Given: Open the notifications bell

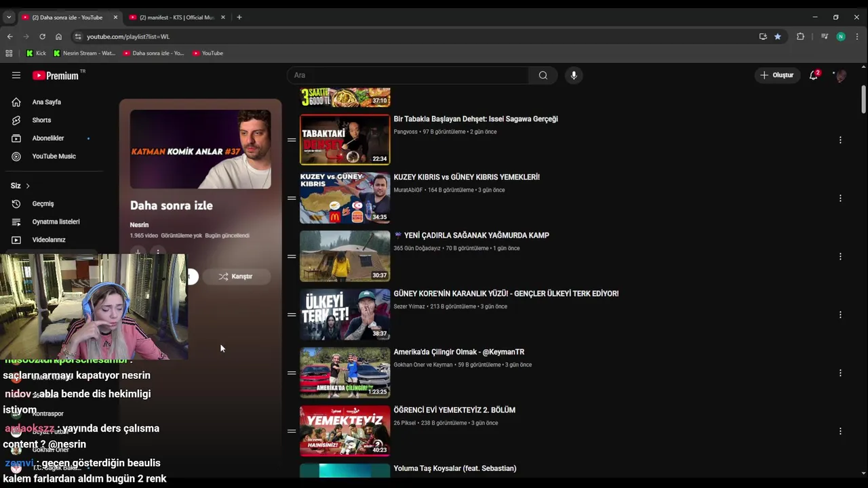Looking at the screenshot, I should (814, 75).
